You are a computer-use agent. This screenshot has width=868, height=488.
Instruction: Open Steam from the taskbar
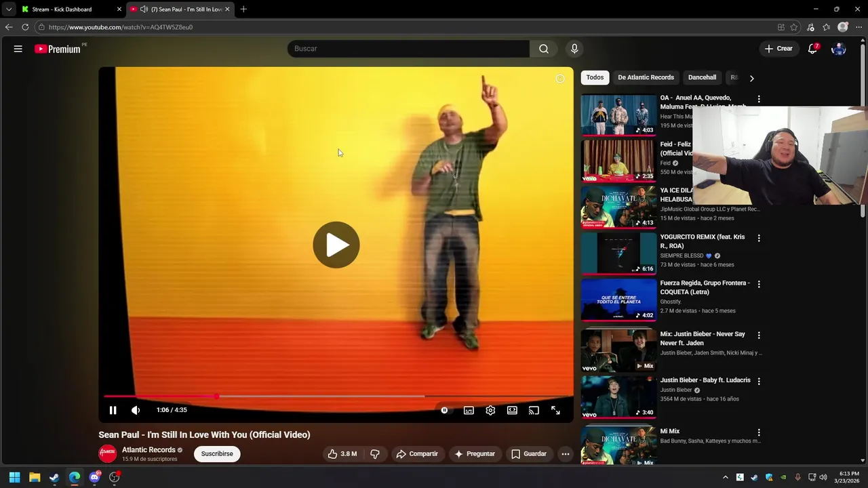tap(54, 477)
